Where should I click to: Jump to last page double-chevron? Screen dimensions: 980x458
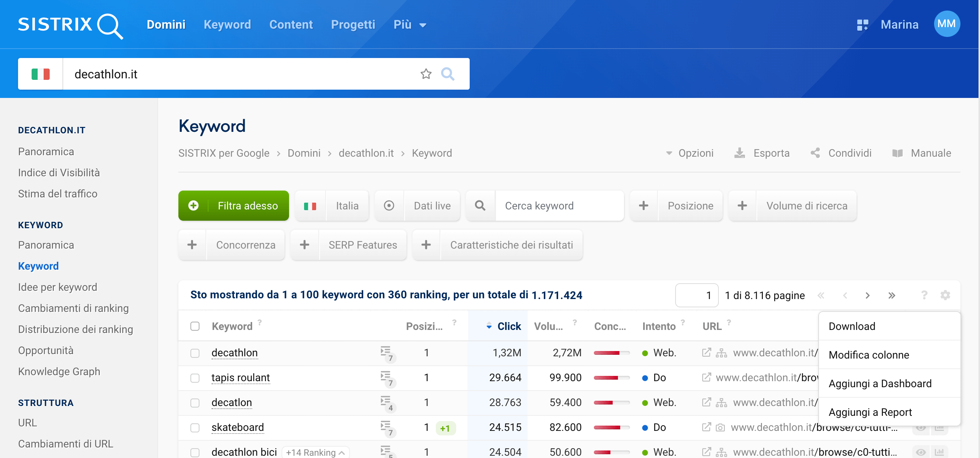click(891, 295)
